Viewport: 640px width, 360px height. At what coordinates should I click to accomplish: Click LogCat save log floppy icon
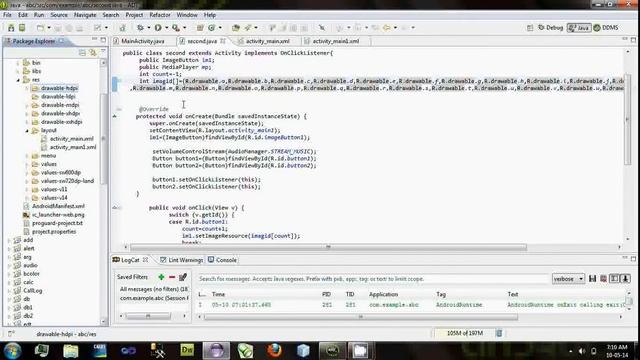tap(593, 279)
